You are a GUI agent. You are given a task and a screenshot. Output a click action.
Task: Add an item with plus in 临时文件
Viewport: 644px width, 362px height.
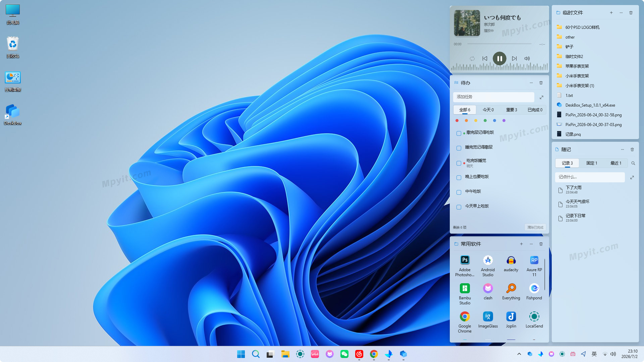tap(611, 13)
